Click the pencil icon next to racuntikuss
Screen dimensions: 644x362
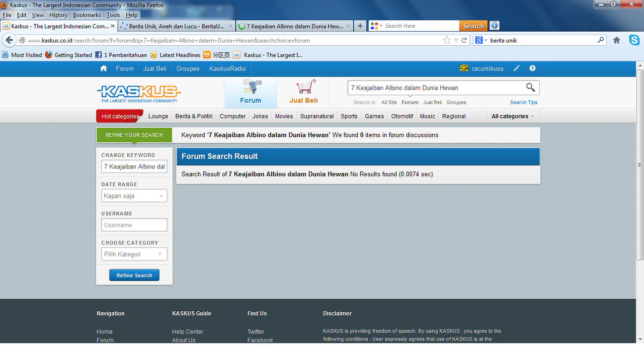[516, 68]
